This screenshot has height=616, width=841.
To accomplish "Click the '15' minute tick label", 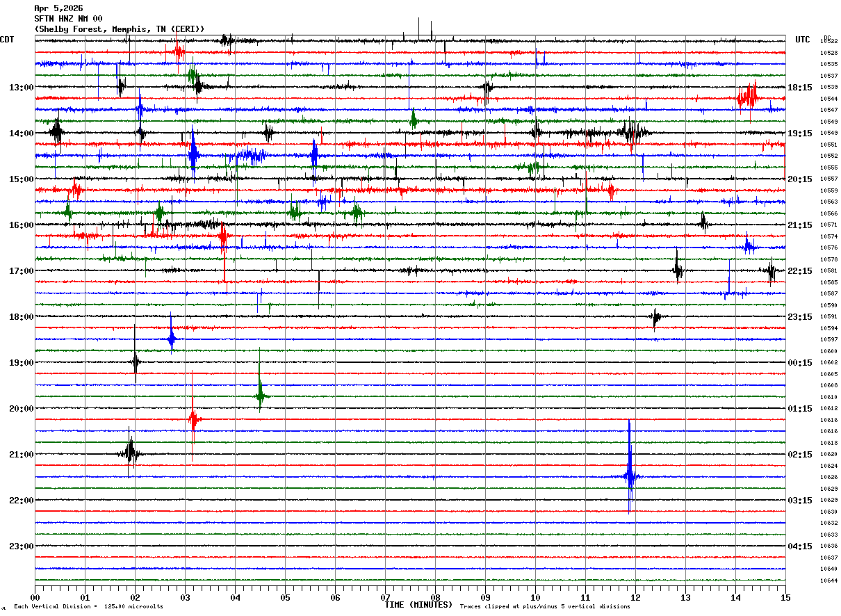I will [785, 597].
